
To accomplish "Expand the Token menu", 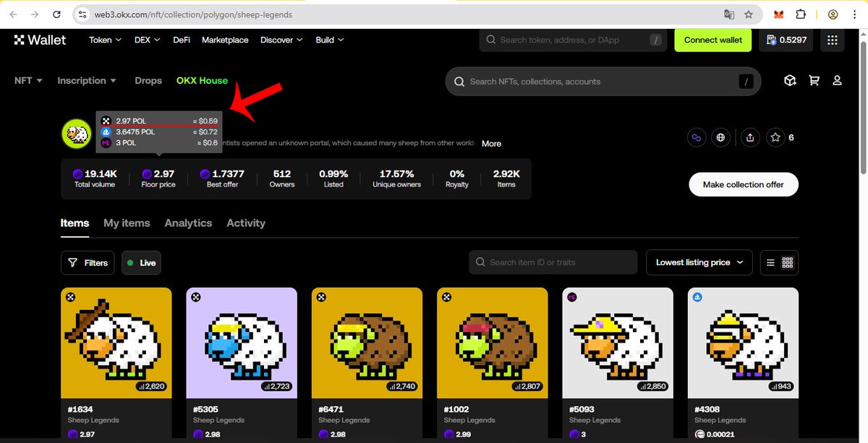I will (106, 40).
